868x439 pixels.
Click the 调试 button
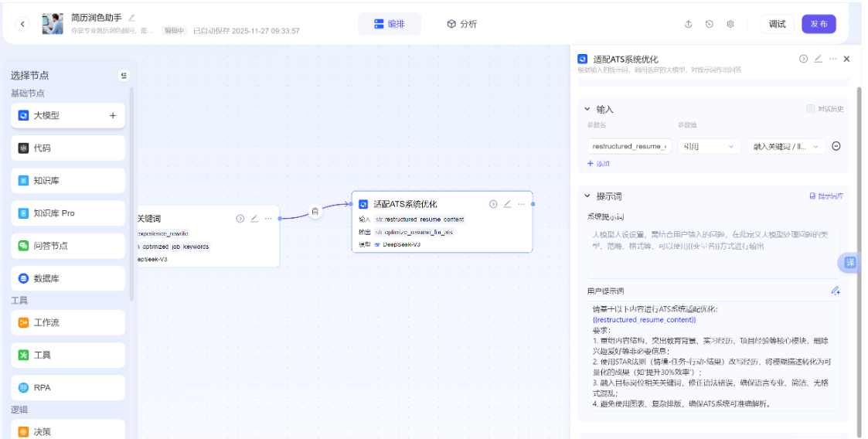777,24
